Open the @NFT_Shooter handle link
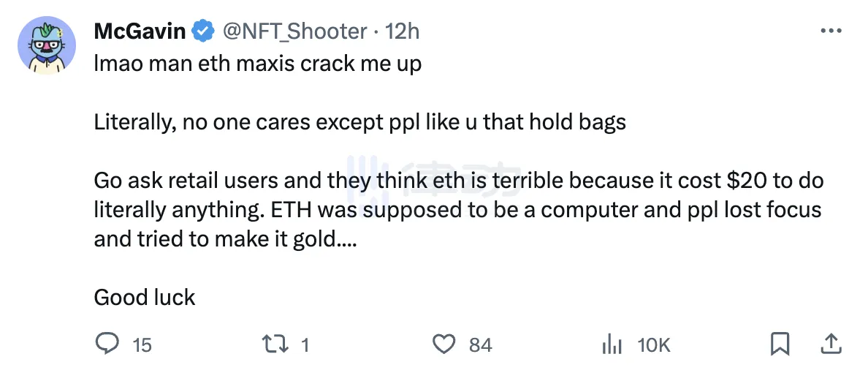 [x=293, y=31]
